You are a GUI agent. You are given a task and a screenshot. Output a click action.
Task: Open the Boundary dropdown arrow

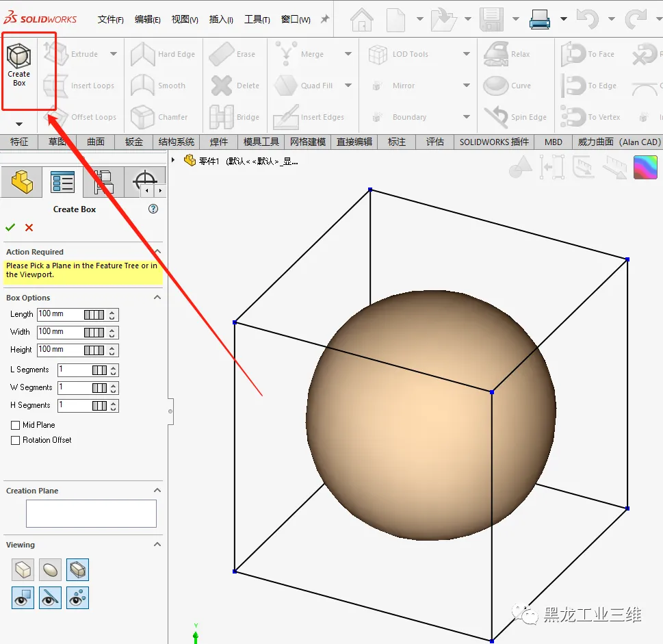[x=467, y=117]
